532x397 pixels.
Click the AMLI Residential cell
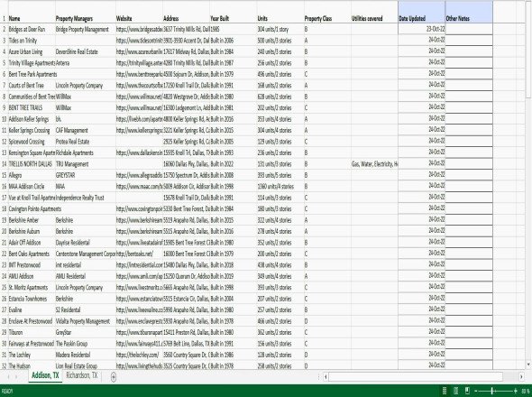click(x=85, y=276)
